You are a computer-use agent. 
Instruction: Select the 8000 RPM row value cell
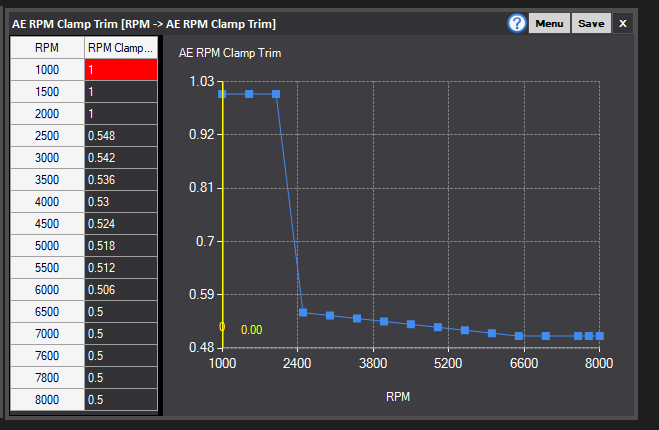pyautogui.click(x=121, y=399)
